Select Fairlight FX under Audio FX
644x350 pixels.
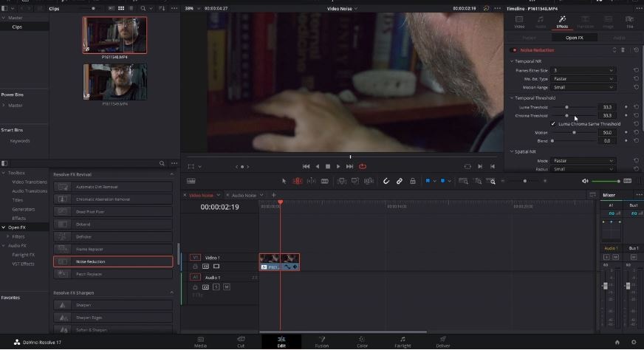(24, 255)
